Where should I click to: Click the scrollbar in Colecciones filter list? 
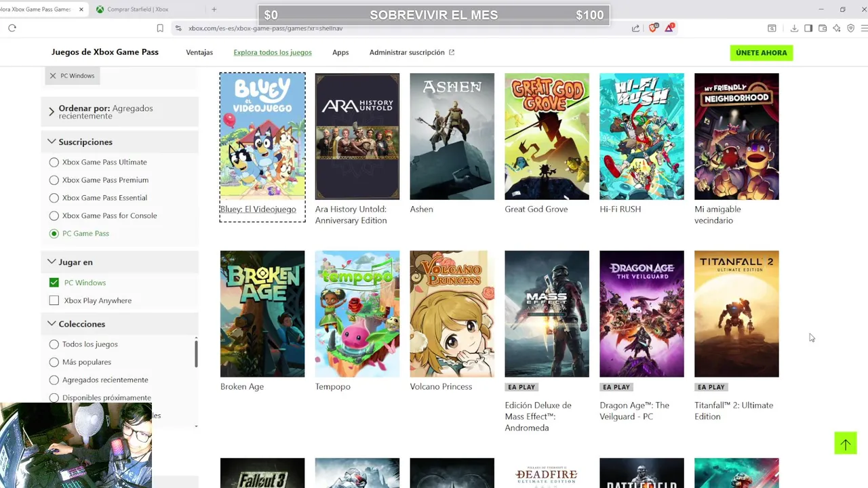[196, 353]
